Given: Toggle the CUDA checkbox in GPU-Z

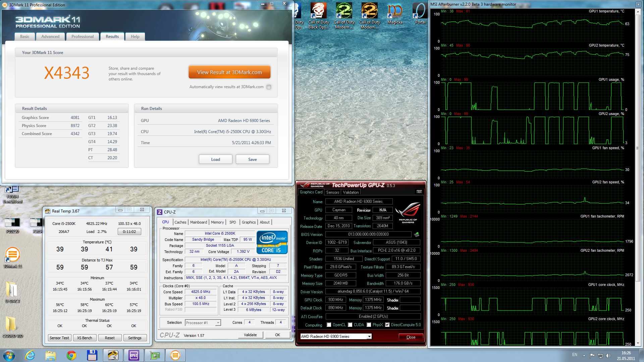Looking at the screenshot, I should (x=350, y=325).
